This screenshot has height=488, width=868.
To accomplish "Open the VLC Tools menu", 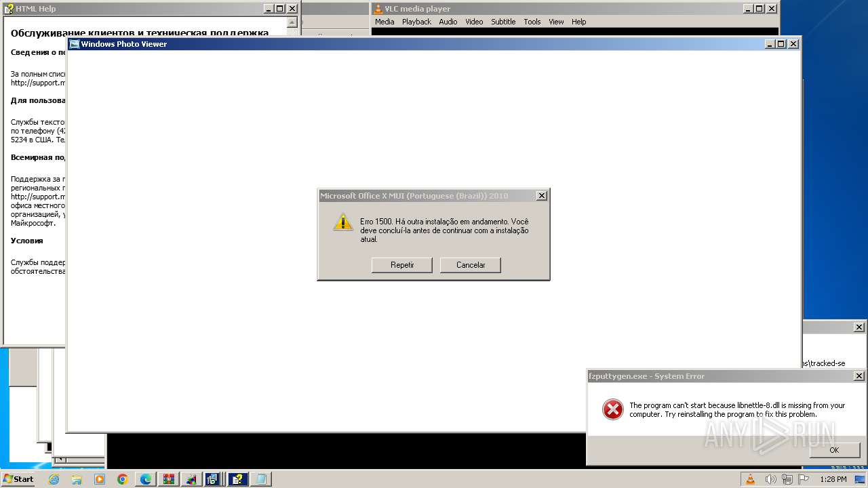I will pyautogui.click(x=532, y=22).
